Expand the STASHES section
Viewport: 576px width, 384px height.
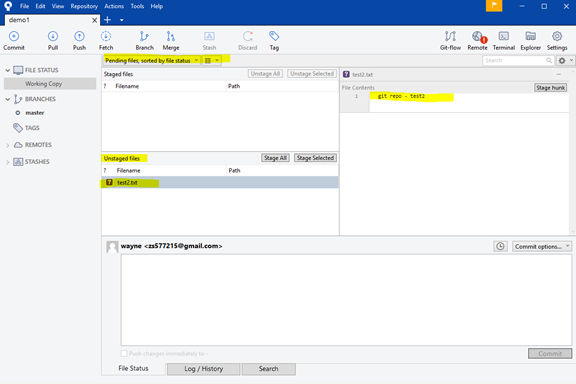pyautogui.click(x=7, y=162)
